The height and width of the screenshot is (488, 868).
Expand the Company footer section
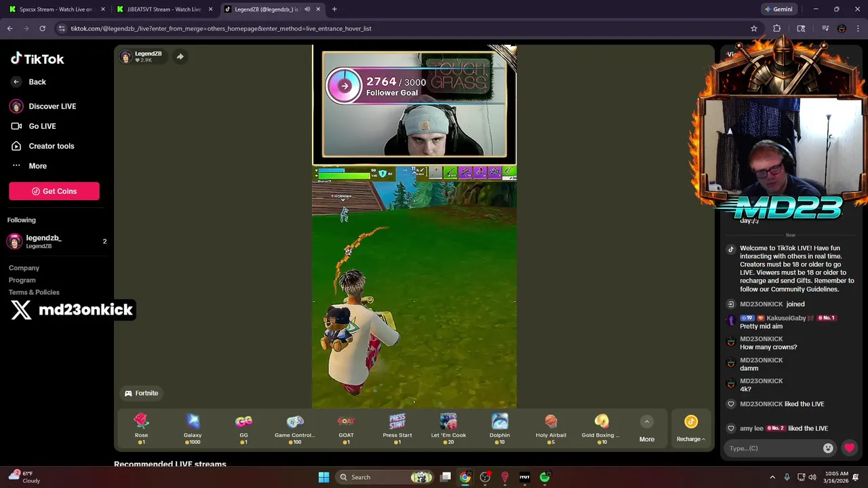(24, 268)
